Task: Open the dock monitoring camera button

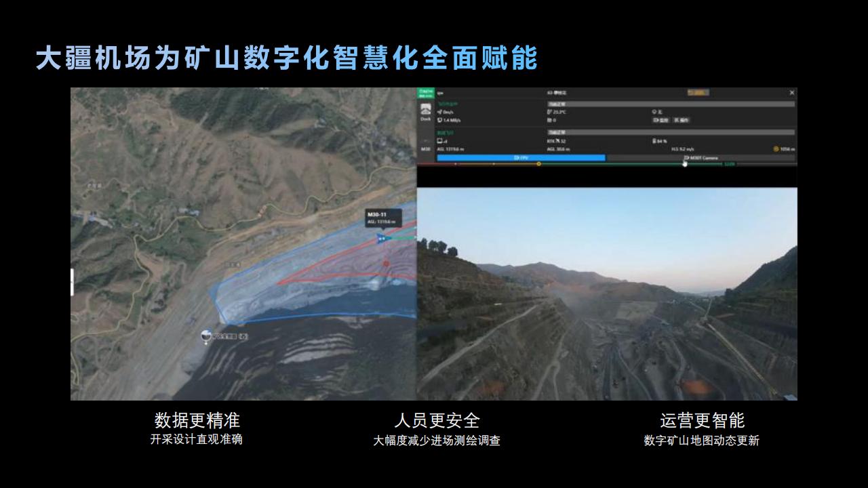Action: click(x=660, y=120)
